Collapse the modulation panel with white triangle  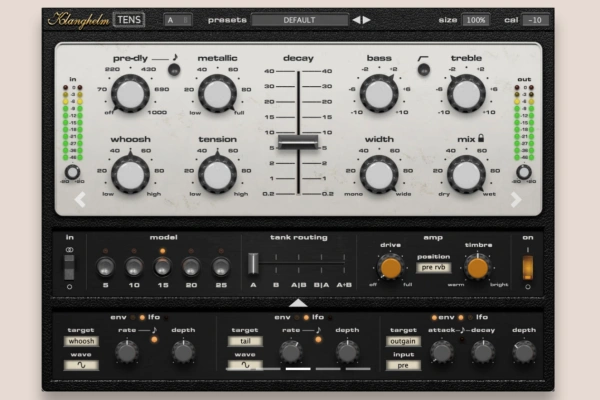point(298,303)
